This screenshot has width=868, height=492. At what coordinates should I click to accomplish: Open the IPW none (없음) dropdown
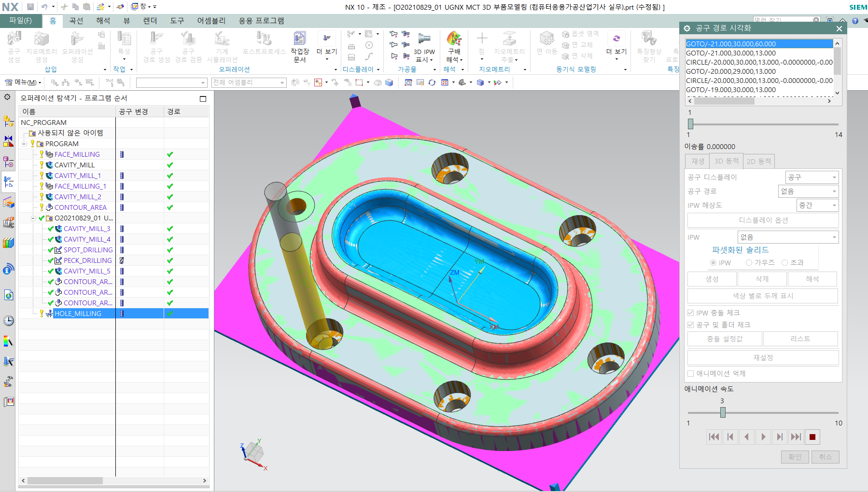788,237
